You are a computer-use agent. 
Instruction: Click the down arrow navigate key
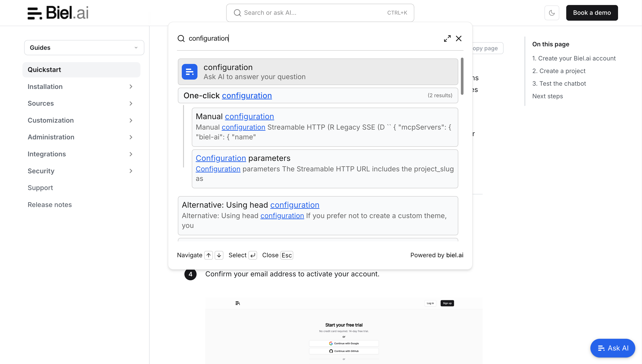pos(219,255)
